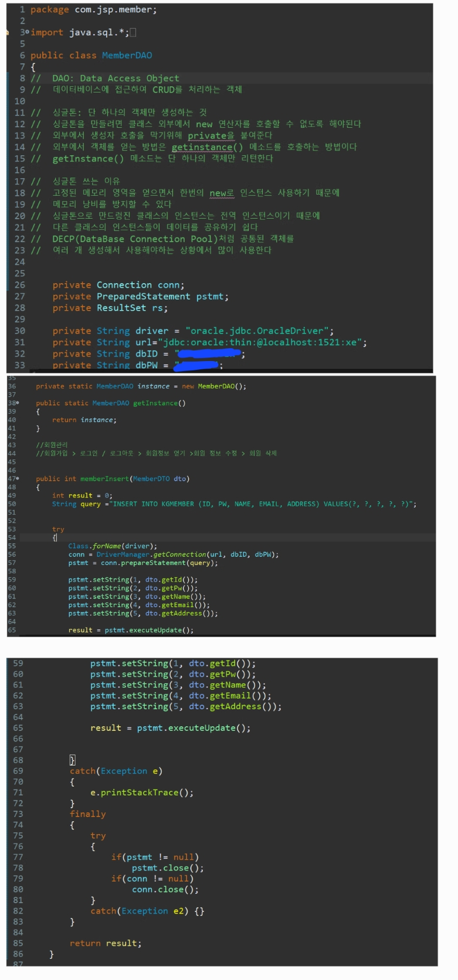Click the highlighted closing brace on line 68
458x980 pixels.
pyautogui.click(x=73, y=760)
